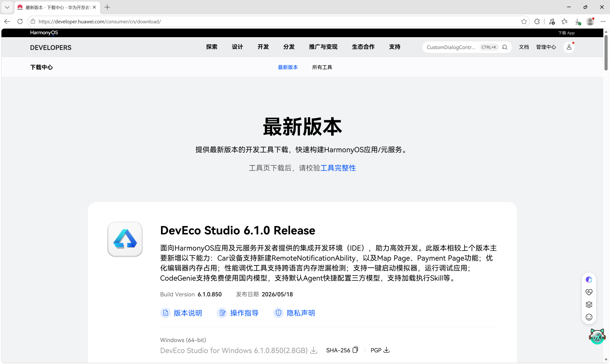Open the 设计 navigation menu

coord(237,47)
